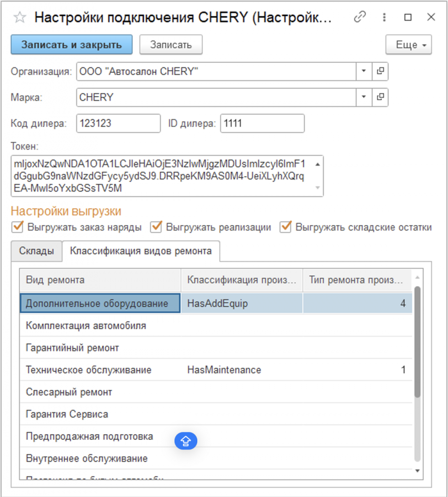
Task: Toggle Выгружать реализации checkbox
Action: pyautogui.click(x=156, y=227)
